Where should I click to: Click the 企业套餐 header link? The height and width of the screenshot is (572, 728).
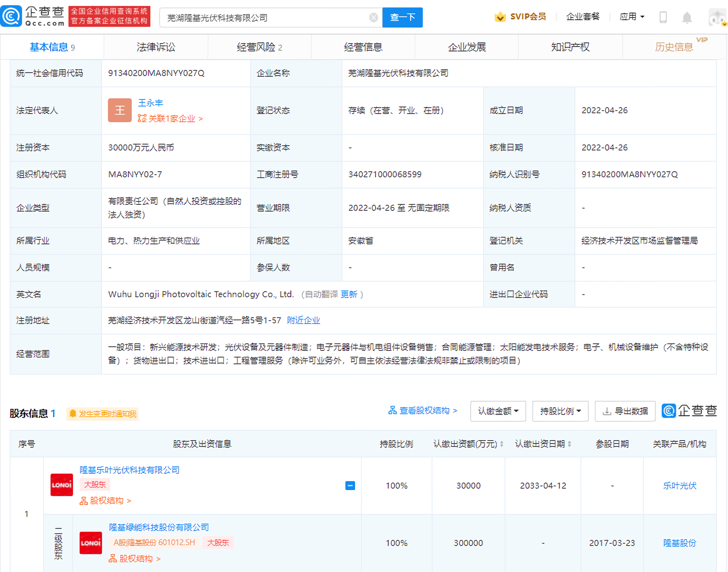coord(582,17)
